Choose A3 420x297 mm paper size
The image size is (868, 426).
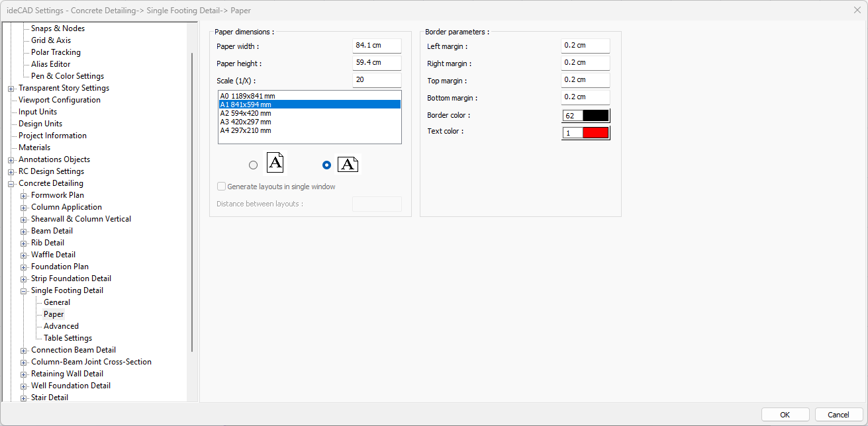[246, 122]
